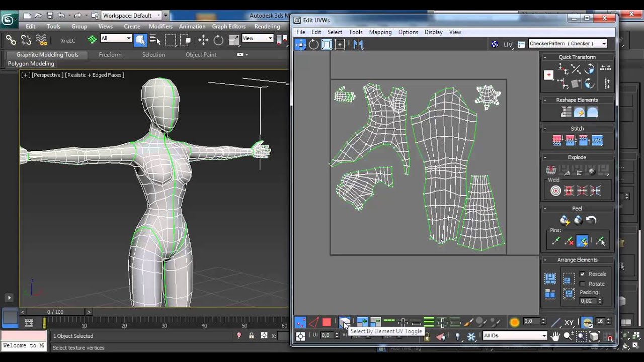Click the Padding value field
The image size is (644, 362).
click(x=588, y=301)
